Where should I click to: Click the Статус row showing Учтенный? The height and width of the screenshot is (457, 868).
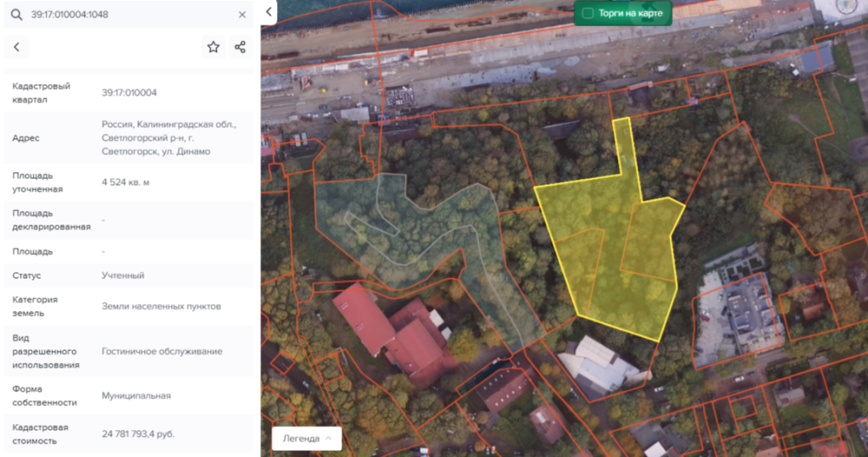pos(123,276)
